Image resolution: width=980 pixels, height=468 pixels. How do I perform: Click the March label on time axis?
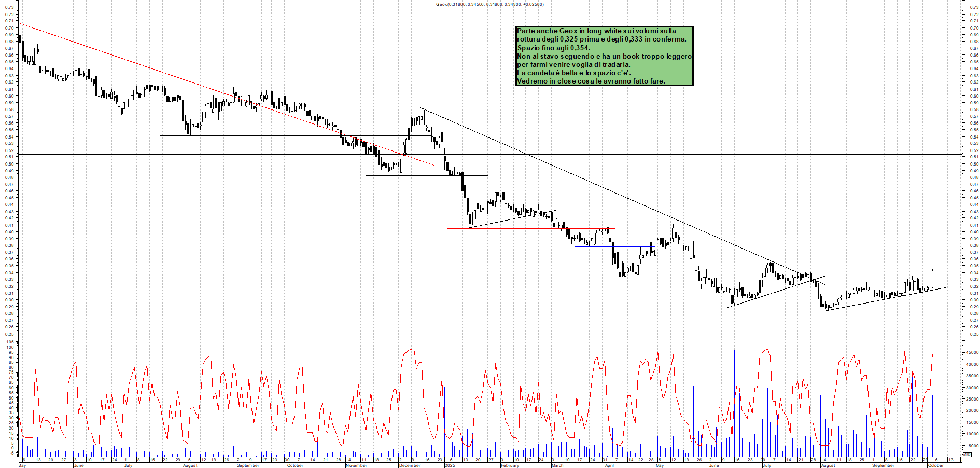[557, 465]
